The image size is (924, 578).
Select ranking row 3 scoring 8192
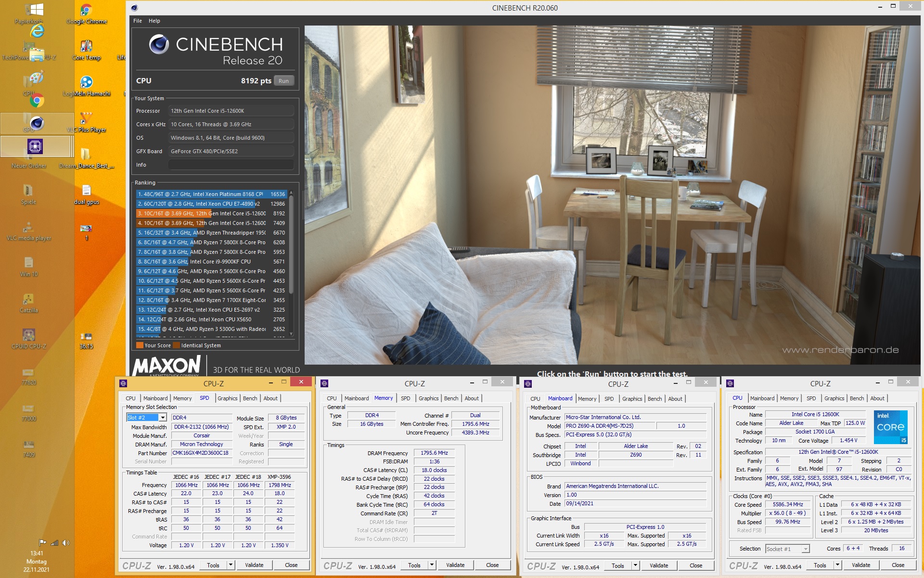[x=212, y=213]
